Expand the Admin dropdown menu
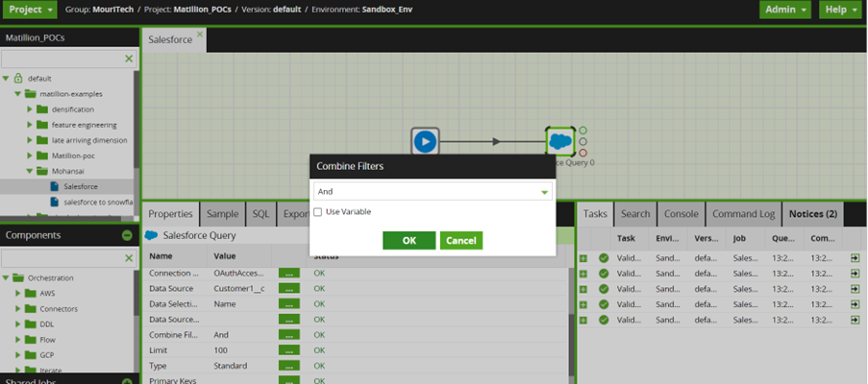The image size is (868, 384). [783, 10]
